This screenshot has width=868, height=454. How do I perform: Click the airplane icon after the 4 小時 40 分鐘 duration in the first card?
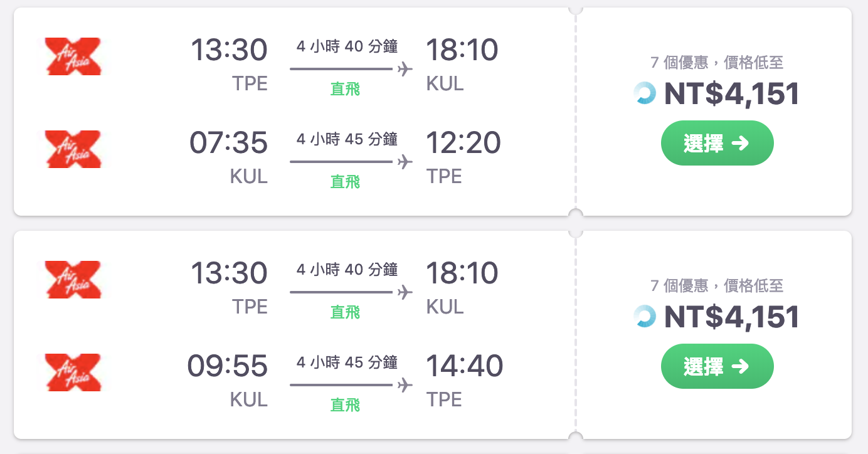tap(405, 68)
